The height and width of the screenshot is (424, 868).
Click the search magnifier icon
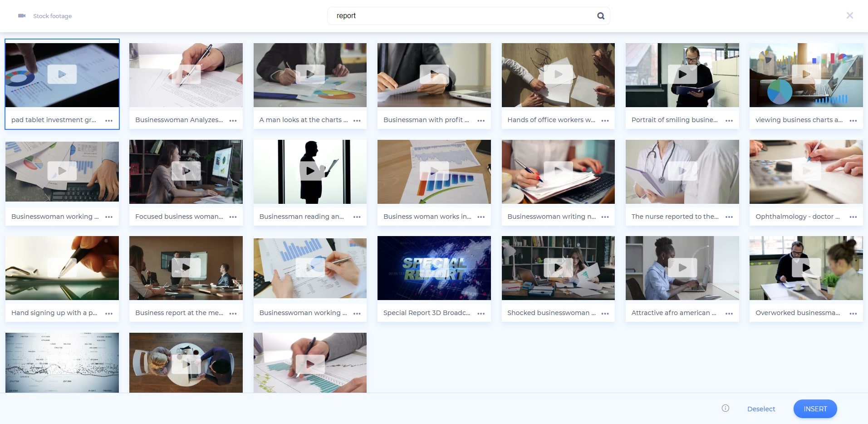click(x=600, y=15)
